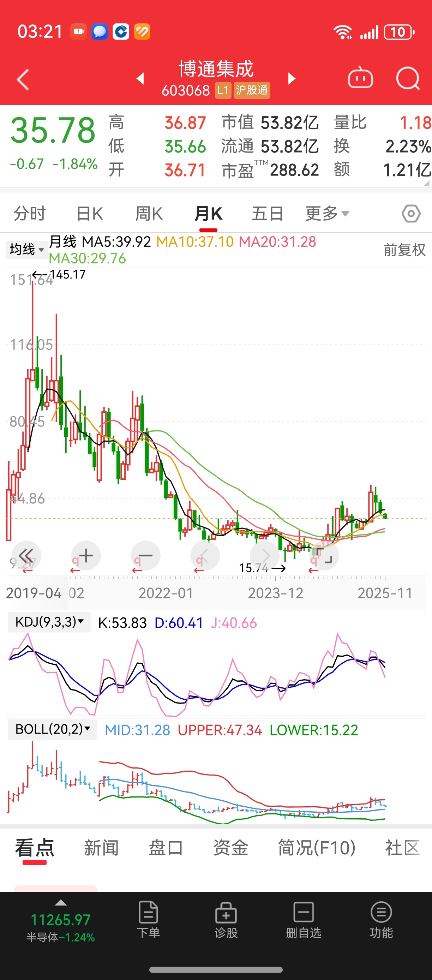Tap the 15.74 low price label
Viewport: 432px width, 980px height.
(x=254, y=568)
